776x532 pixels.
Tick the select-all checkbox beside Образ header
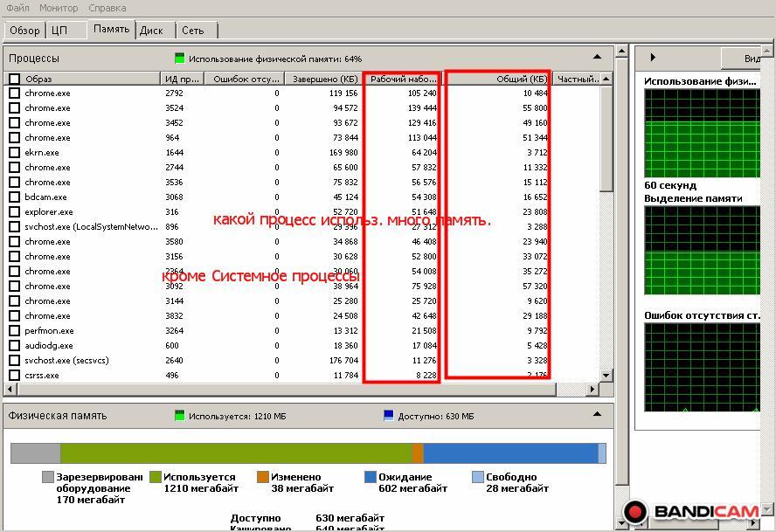click(14, 79)
